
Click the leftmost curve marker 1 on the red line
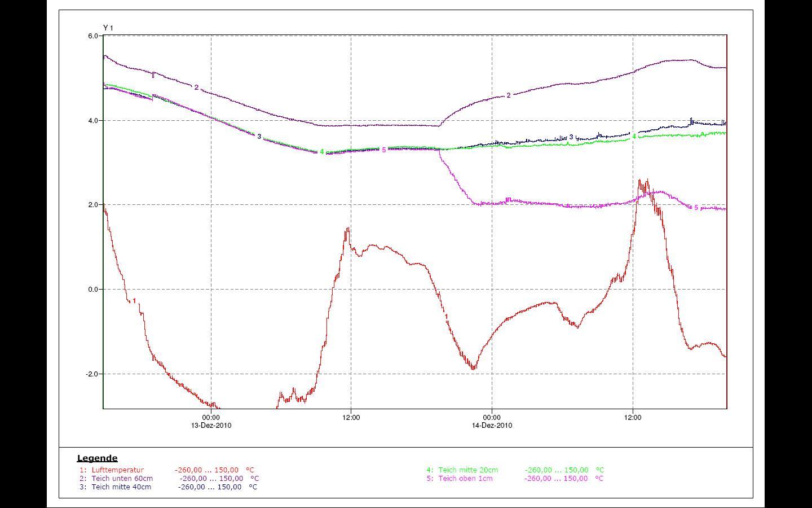(x=134, y=301)
